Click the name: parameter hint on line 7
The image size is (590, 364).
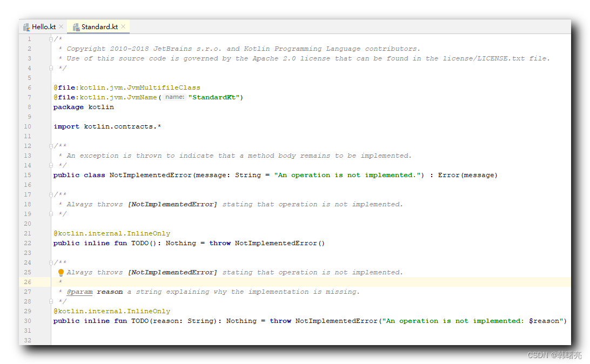(175, 97)
